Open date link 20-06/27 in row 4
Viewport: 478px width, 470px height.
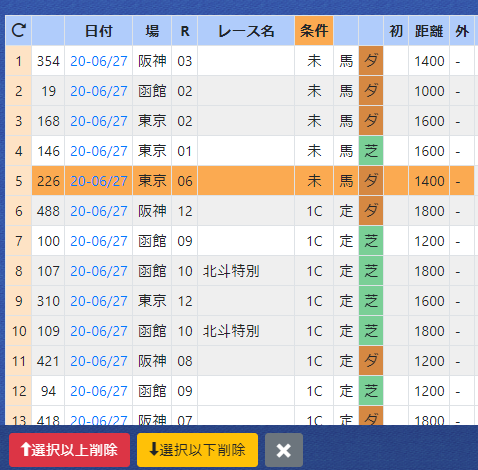99,151
